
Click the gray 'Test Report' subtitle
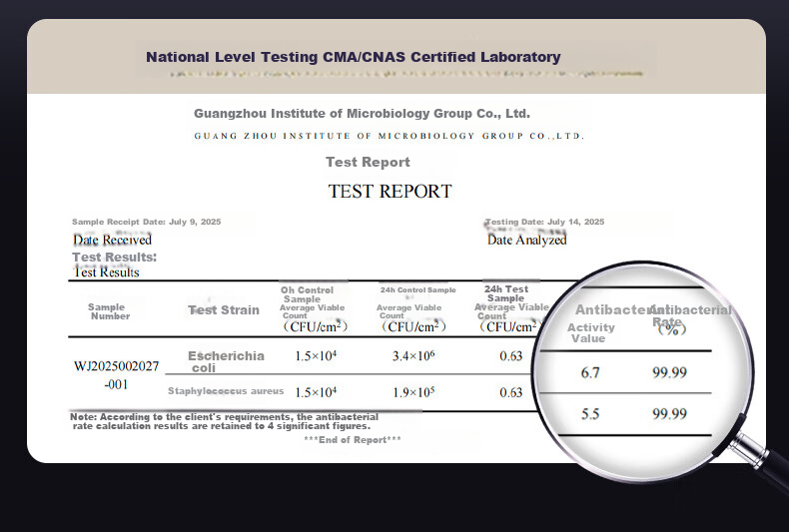click(368, 162)
